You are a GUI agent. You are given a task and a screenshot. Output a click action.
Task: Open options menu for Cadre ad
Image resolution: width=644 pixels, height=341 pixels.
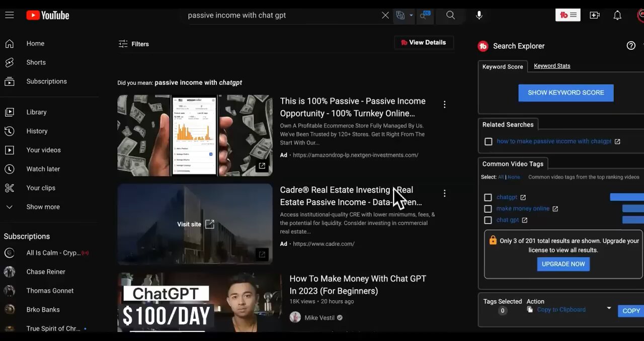(444, 193)
